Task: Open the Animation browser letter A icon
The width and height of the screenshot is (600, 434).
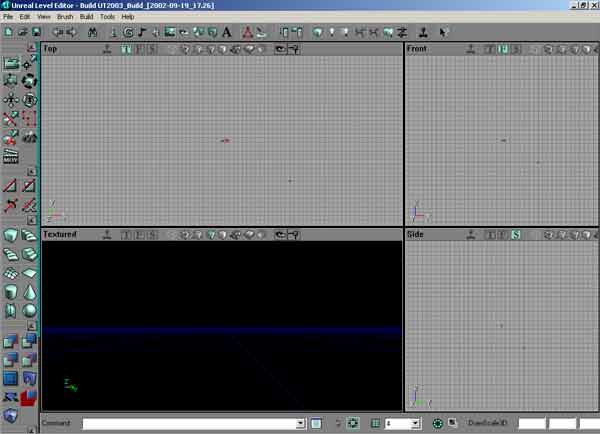Action: pos(227,32)
